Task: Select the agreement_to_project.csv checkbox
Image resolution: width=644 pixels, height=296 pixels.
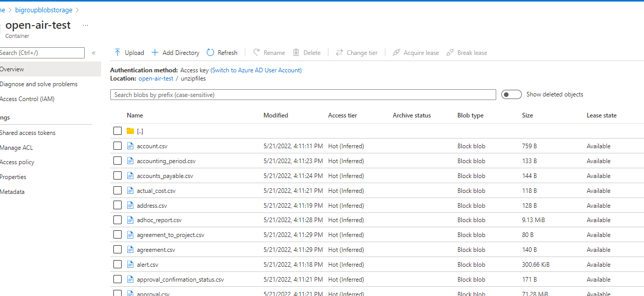Action: tap(118, 235)
